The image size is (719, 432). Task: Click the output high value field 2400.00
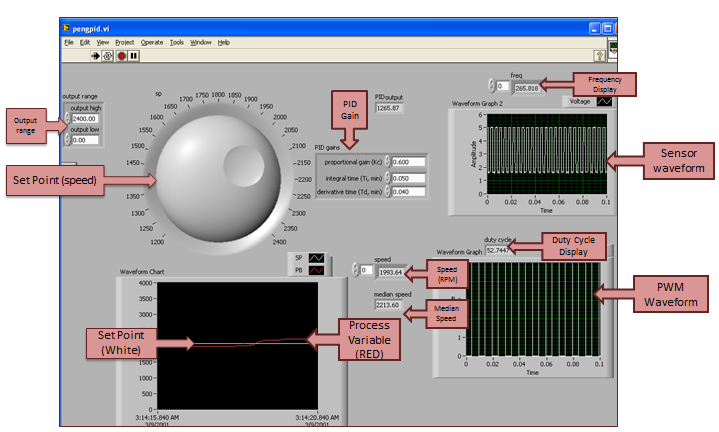tap(85, 118)
